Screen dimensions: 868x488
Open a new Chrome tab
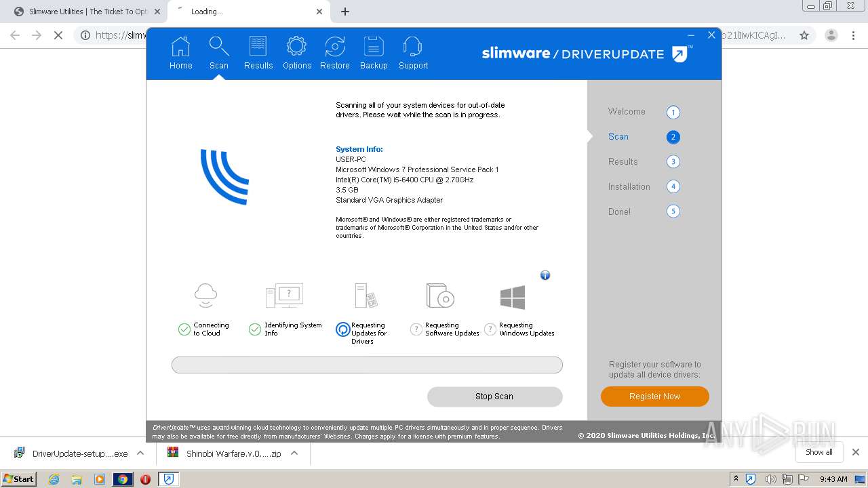[x=344, y=12]
